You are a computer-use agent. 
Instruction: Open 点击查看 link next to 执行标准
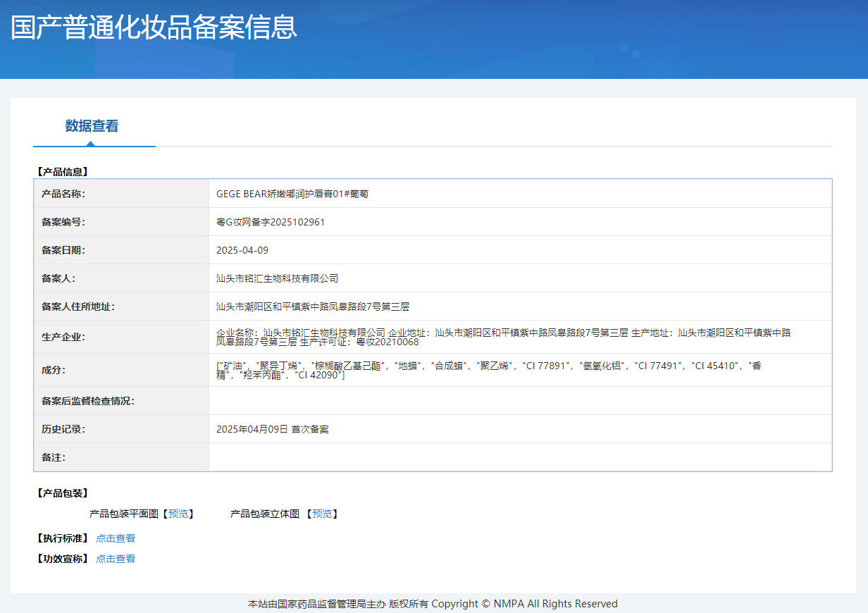116,538
